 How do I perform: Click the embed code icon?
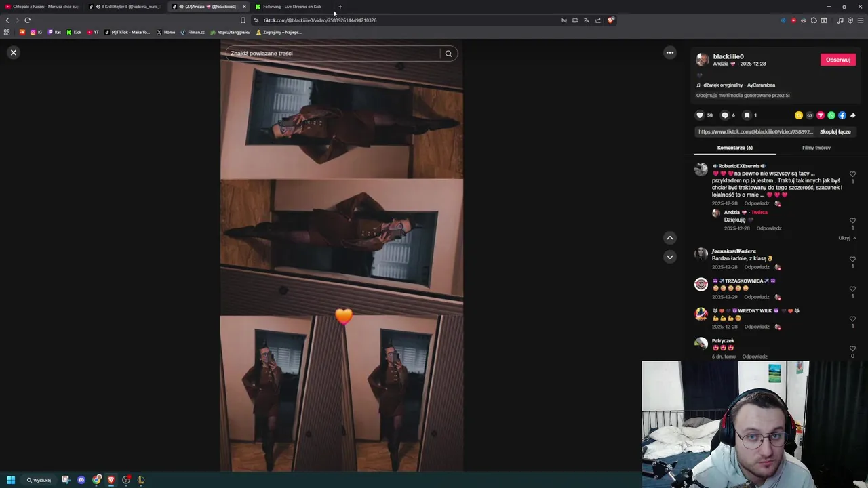(810, 115)
